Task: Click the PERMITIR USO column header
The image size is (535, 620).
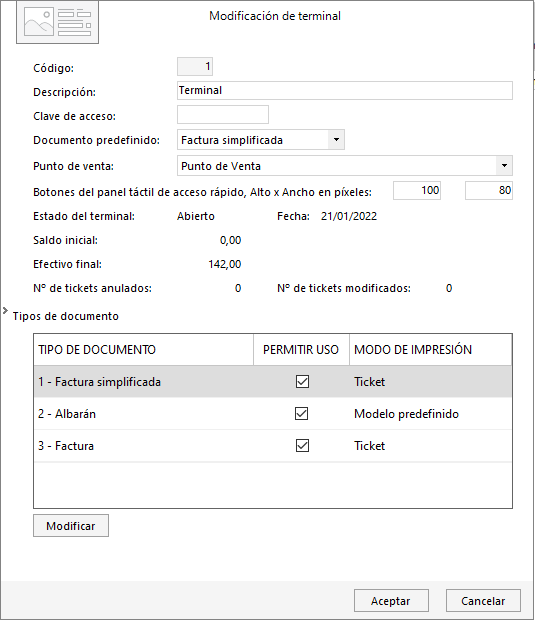Action: [x=301, y=350]
